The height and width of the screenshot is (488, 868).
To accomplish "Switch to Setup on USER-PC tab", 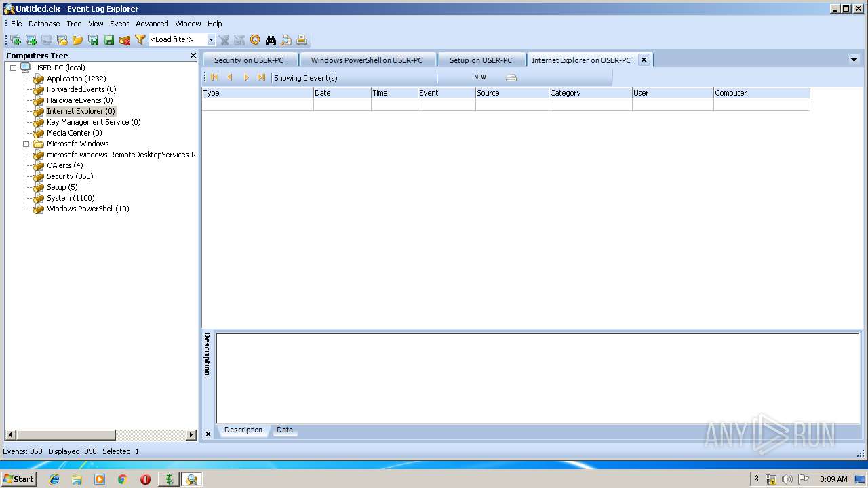I will [x=481, y=60].
